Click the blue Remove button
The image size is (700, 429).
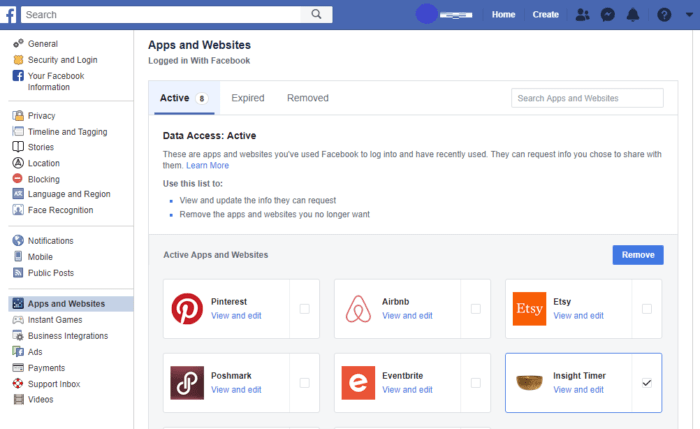(638, 255)
